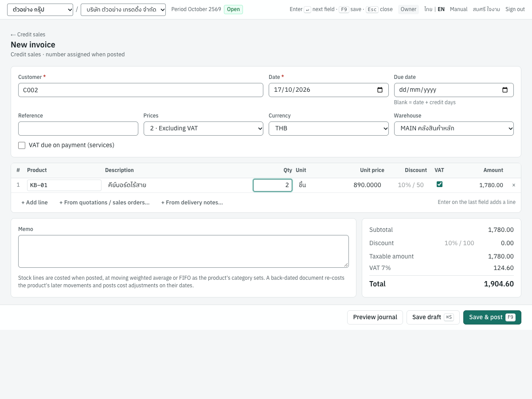Click the line amount 1,780.00
The width and height of the screenshot is (532, 399).
coord(491,185)
